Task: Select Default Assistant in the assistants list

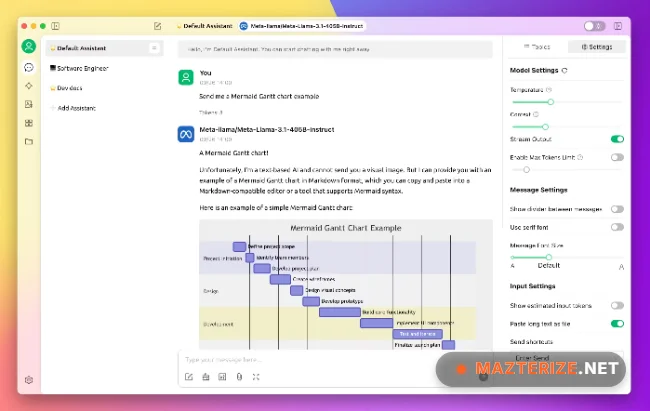Action: (x=104, y=48)
